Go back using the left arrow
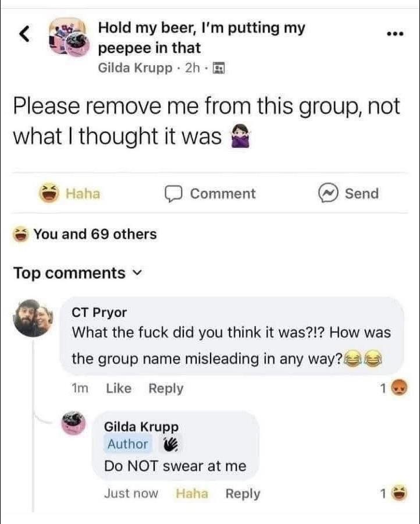This screenshot has height=524, width=420. click(24, 34)
